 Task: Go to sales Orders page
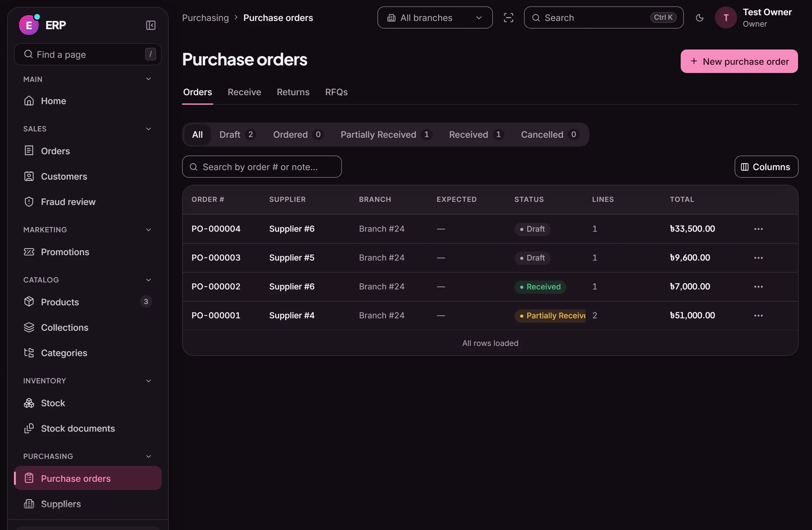pos(88,151)
